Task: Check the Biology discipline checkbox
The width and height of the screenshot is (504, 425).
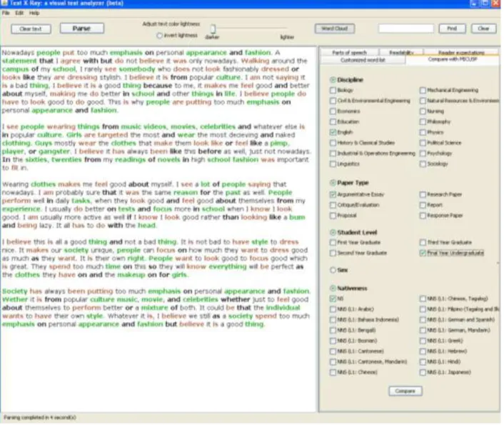Action: point(333,91)
